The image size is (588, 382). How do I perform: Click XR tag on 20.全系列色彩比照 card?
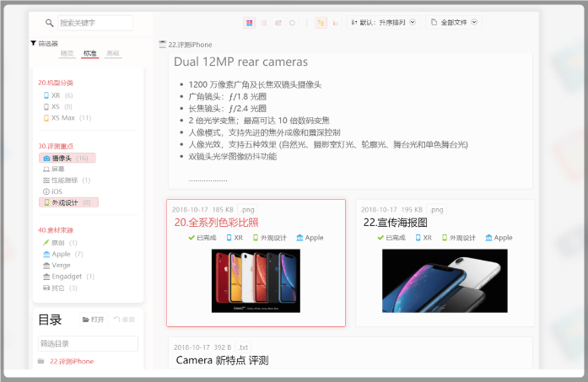(x=235, y=238)
